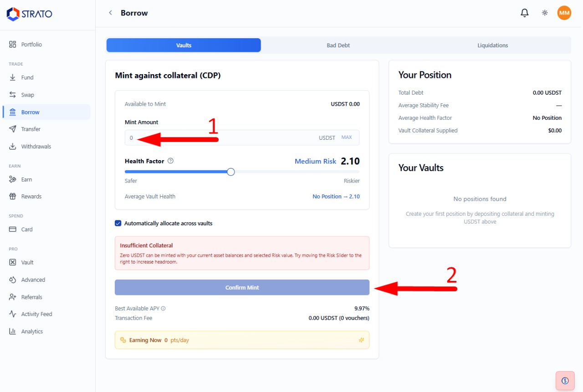This screenshot has width=583, height=392.
Task: Switch to the Bad Debt tab
Action: (x=338, y=45)
